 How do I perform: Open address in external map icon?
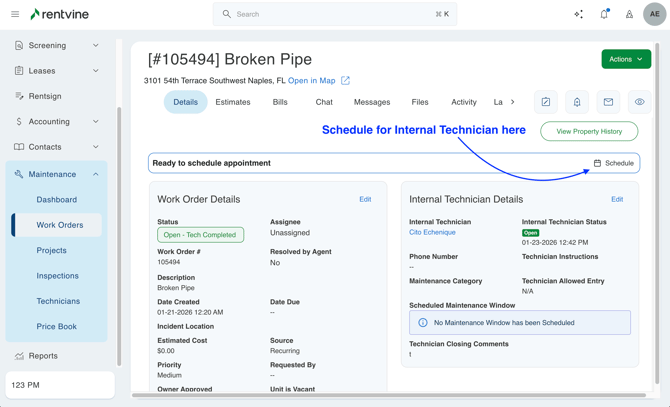point(345,81)
